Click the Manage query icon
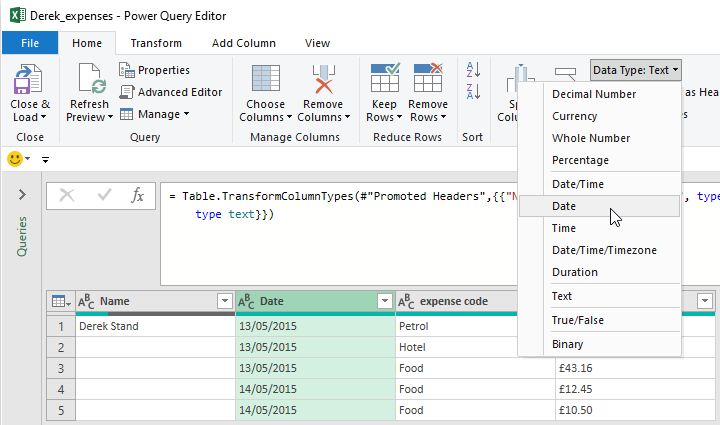Image resolution: width=720 pixels, height=425 pixels. point(126,114)
